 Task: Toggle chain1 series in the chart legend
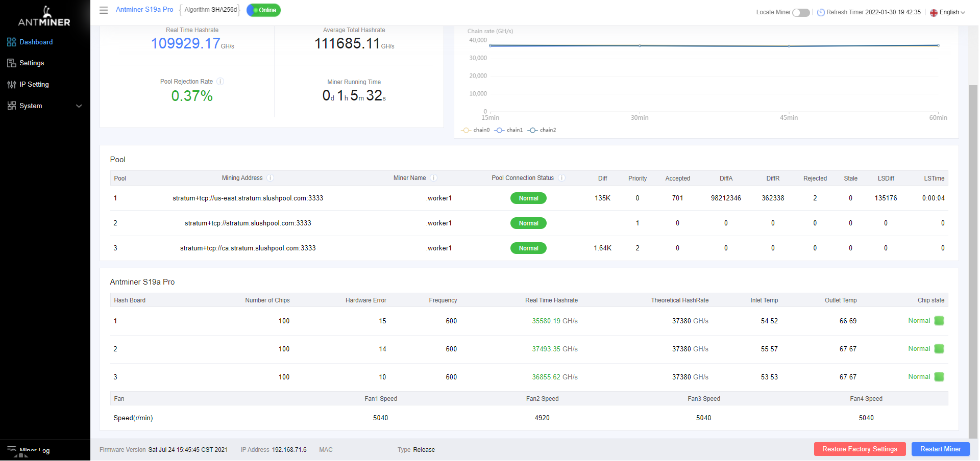point(508,130)
